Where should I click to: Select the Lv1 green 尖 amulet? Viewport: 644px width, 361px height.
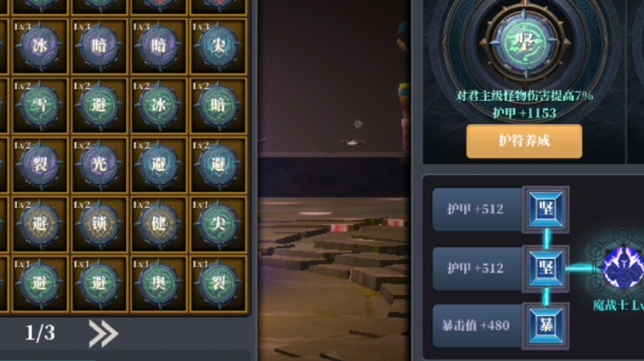(218, 224)
